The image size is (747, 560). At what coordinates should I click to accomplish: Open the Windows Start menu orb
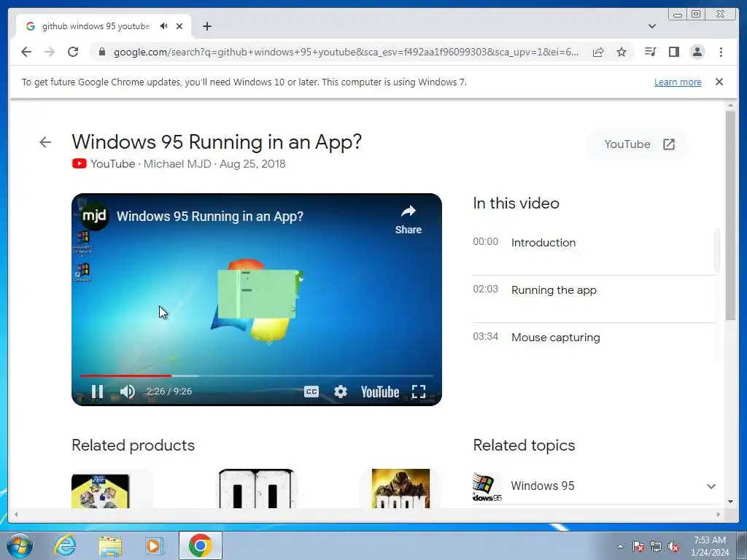click(20, 545)
